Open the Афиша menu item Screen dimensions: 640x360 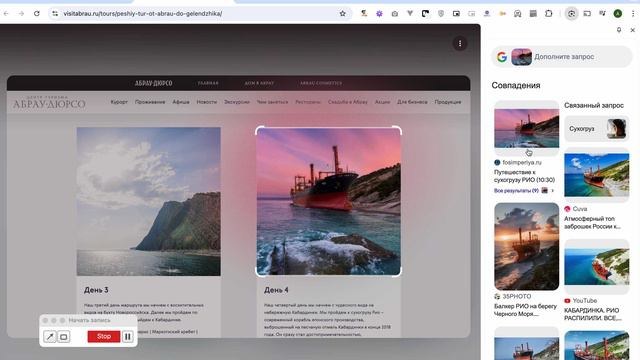pyautogui.click(x=181, y=102)
